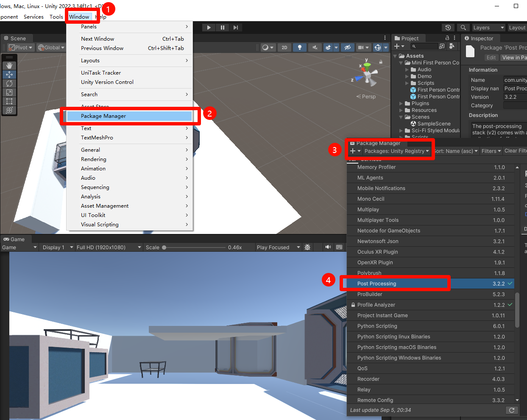This screenshot has width=527, height=420.
Task: Expand the Plugins folder
Action: [x=401, y=103]
